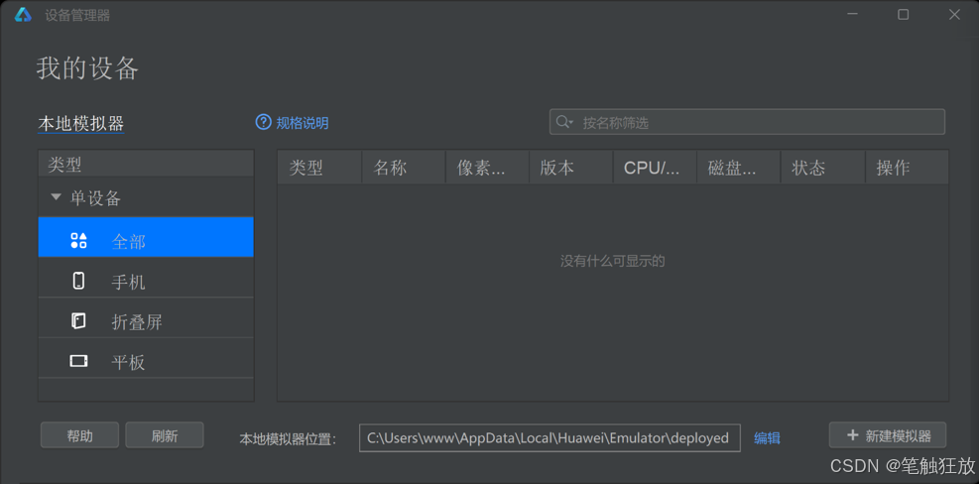The height and width of the screenshot is (484, 980).
Task: Open the 规格说明 link
Action: [303, 123]
